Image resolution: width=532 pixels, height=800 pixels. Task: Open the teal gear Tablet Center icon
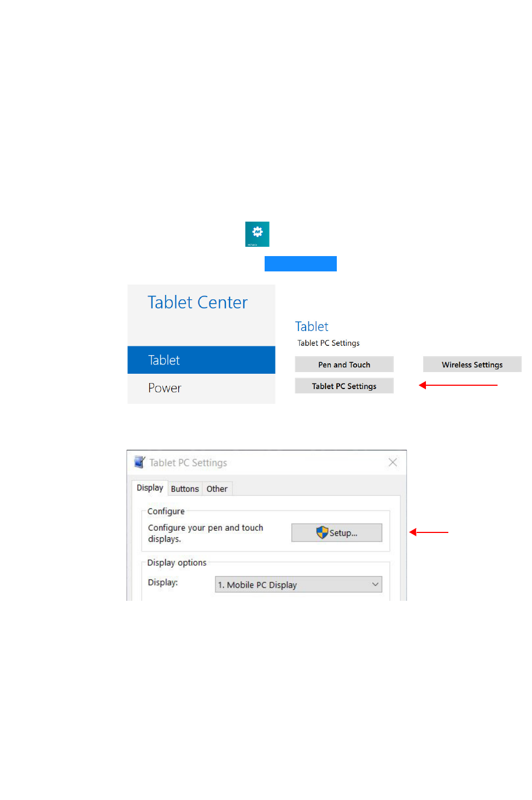coord(257,234)
